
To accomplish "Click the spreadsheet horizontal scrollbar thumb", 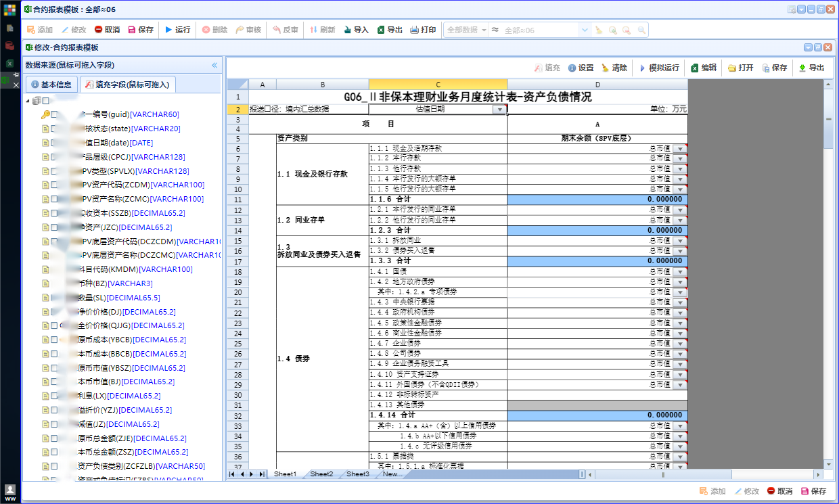I will click(x=663, y=474).
